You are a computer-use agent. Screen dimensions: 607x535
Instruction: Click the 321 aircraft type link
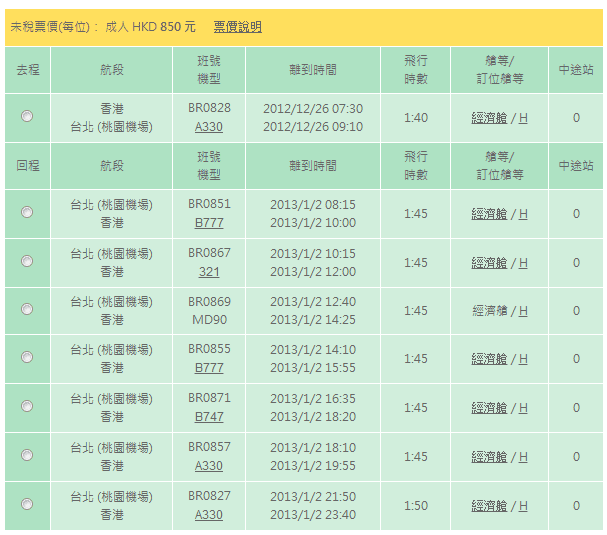pos(209,271)
